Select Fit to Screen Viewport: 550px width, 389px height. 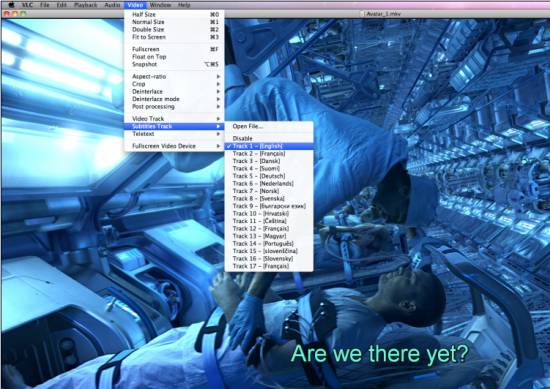(x=174, y=37)
